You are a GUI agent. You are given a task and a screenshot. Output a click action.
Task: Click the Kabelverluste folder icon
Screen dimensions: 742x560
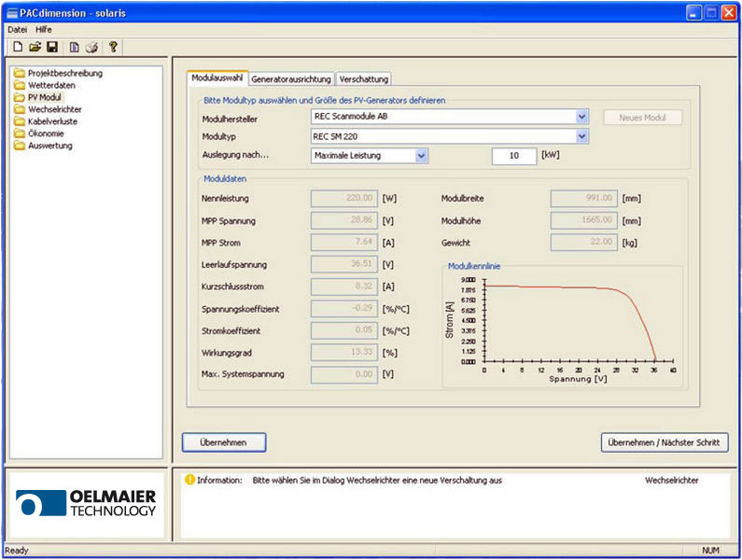[20, 121]
